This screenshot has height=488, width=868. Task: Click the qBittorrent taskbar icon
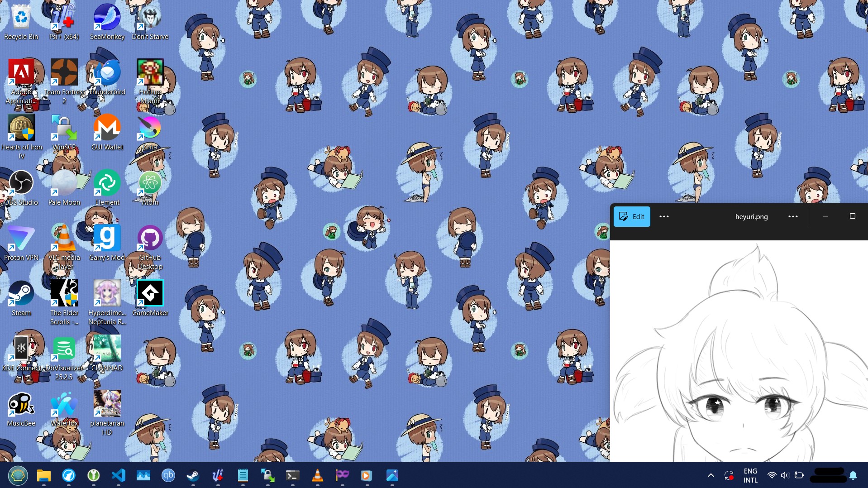pos(168,475)
